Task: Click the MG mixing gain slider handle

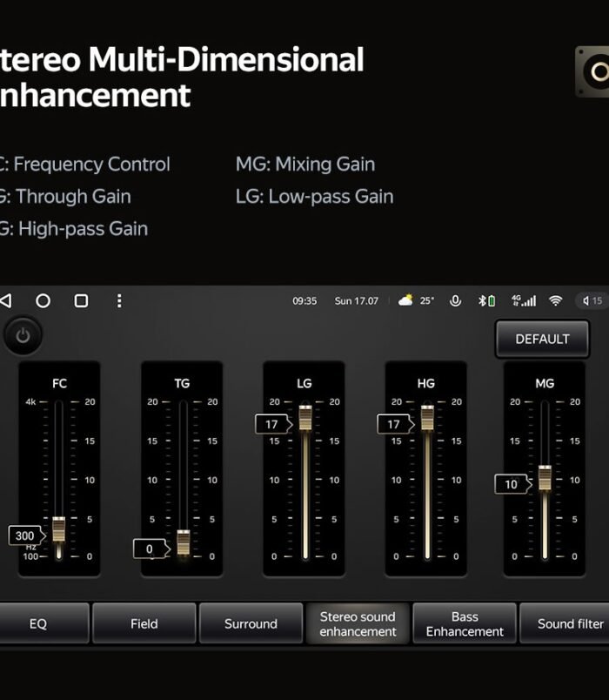Action: pyautogui.click(x=545, y=478)
